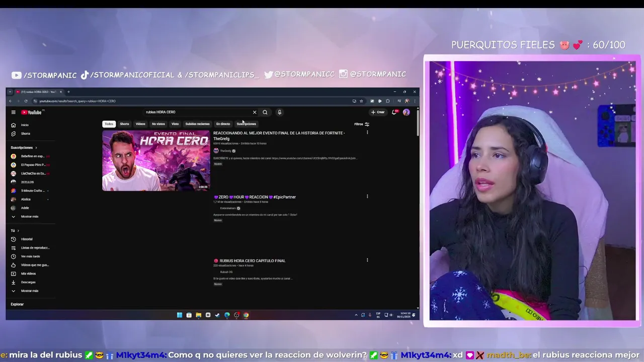The image size is (644, 362).
Task: Click the HORA CERO video thumbnail
Action: pos(156,161)
